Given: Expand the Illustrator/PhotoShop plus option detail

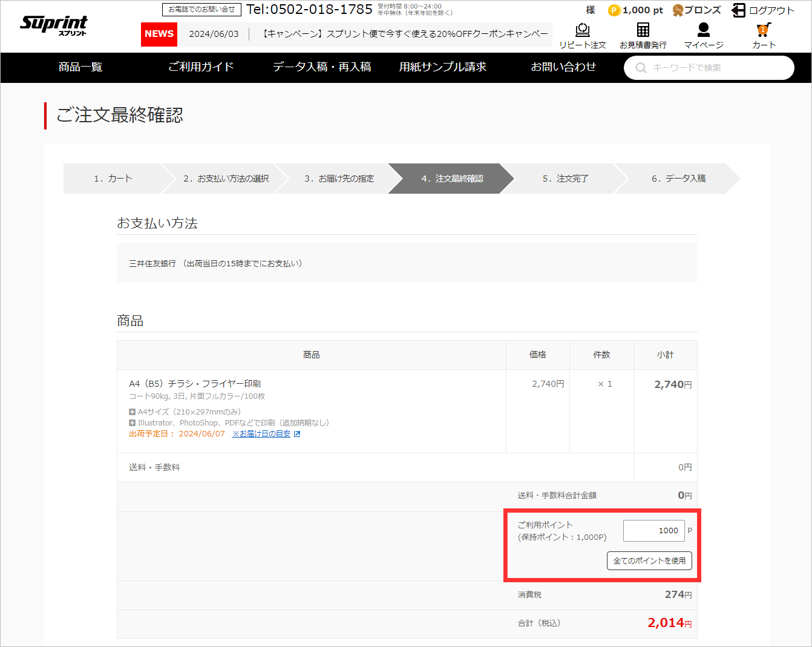Looking at the screenshot, I should pos(132,423).
